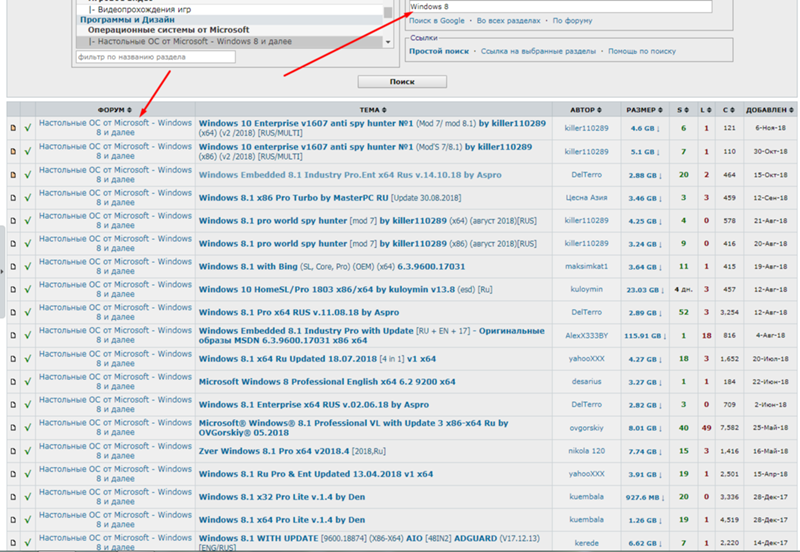Click completed count '7,582'
Image resolution: width=800 pixels, height=552 pixels.
pyautogui.click(x=729, y=428)
